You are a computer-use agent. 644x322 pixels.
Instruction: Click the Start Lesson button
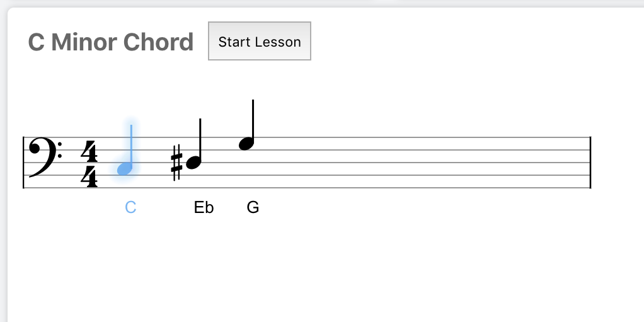[x=260, y=41]
